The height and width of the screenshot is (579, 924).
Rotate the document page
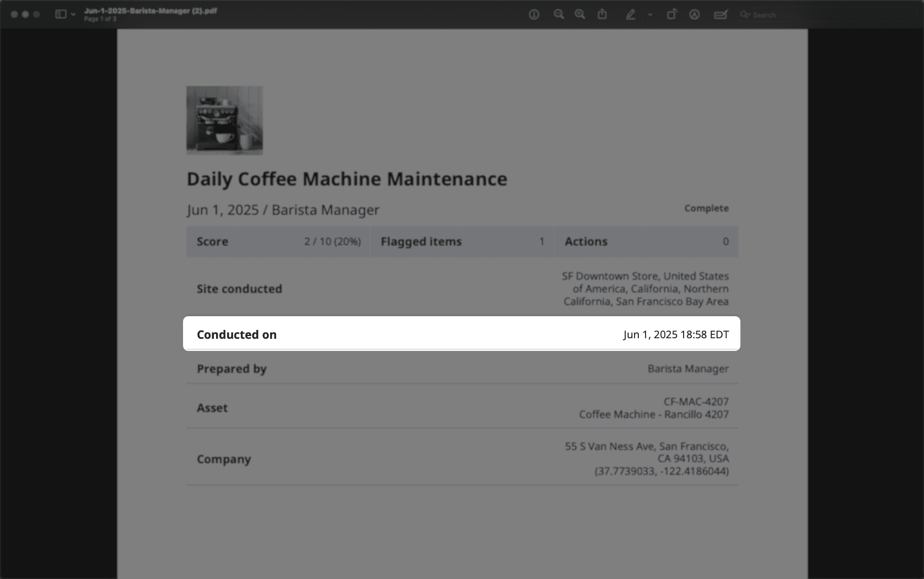tap(672, 15)
